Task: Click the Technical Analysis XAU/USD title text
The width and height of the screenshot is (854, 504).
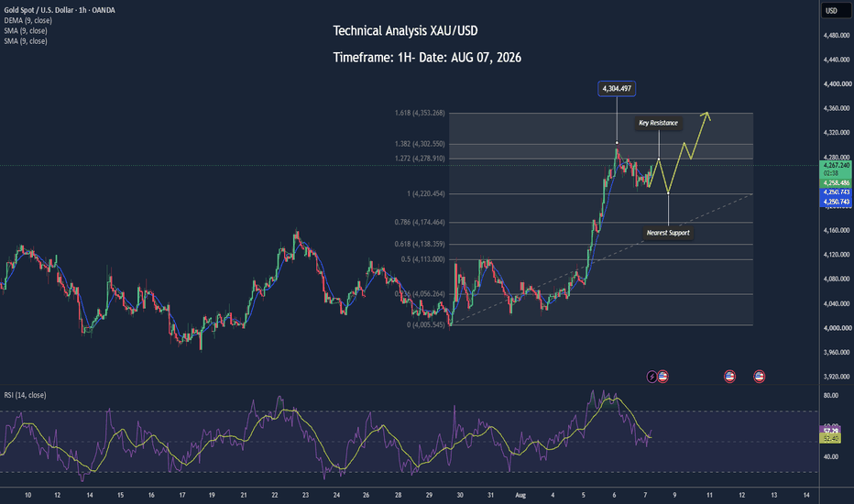Action: coord(405,31)
